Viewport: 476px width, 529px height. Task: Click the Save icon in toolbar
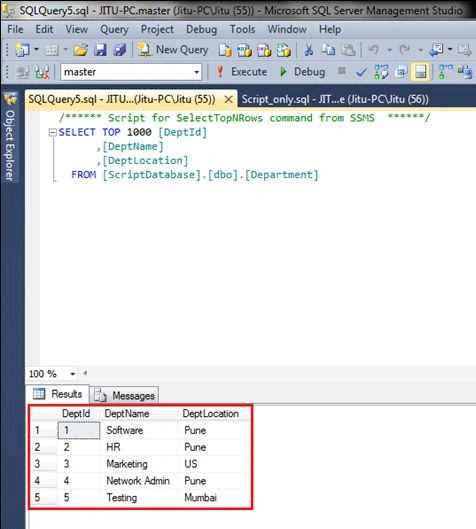point(100,50)
